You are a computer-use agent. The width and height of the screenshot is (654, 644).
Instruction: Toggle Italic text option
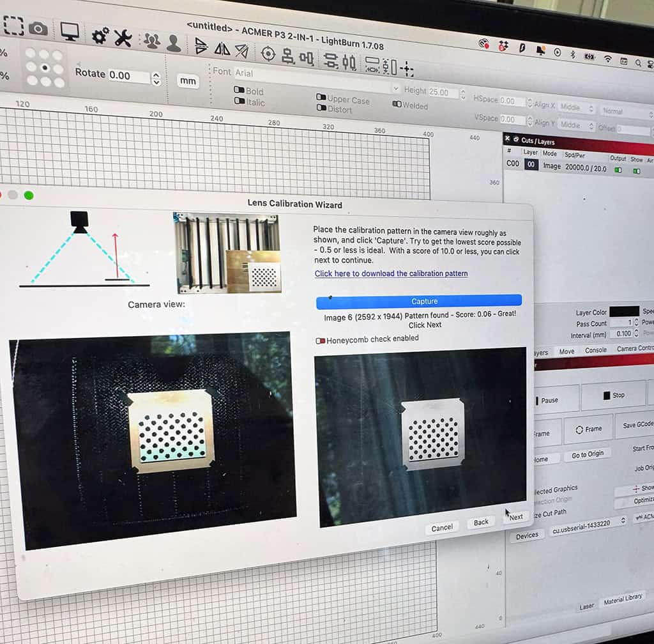point(240,100)
